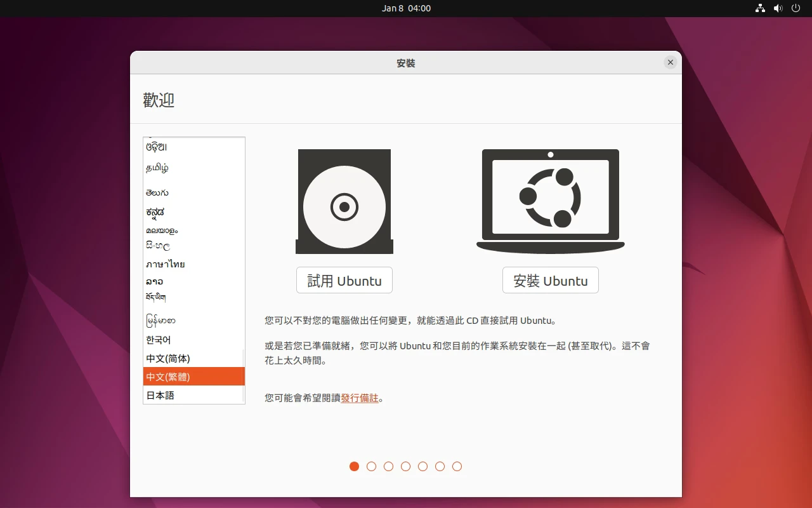The width and height of the screenshot is (812, 508).
Task: Open the 發行備註 release notes link
Action: point(360,398)
